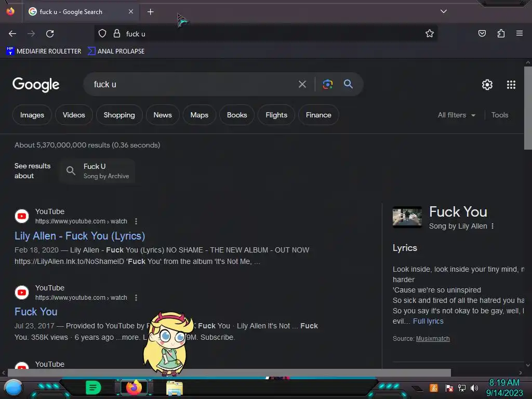Open more options beside Song by Lily Allen
The image size is (532, 399).
point(493,226)
